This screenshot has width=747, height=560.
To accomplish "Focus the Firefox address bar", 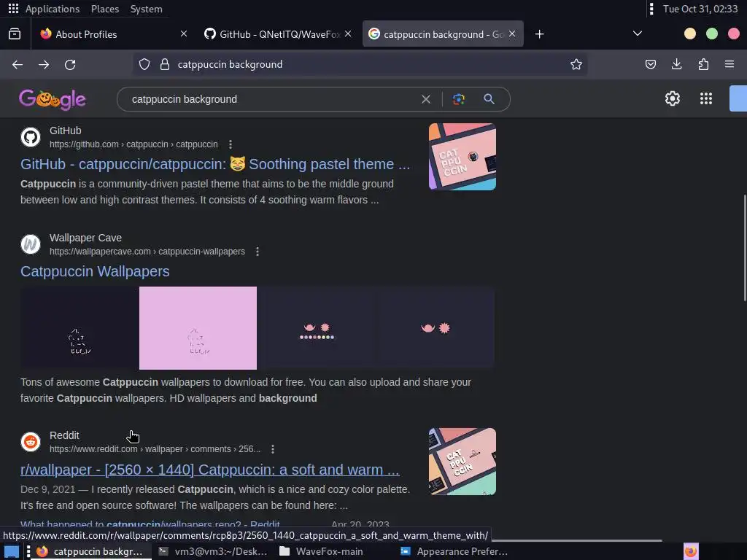I will (360, 64).
